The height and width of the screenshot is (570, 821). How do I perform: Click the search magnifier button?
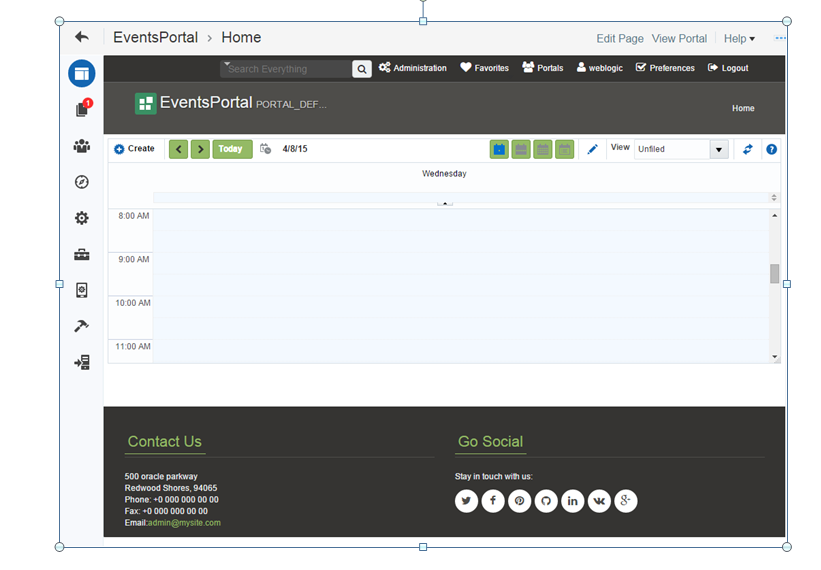[362, 69]
